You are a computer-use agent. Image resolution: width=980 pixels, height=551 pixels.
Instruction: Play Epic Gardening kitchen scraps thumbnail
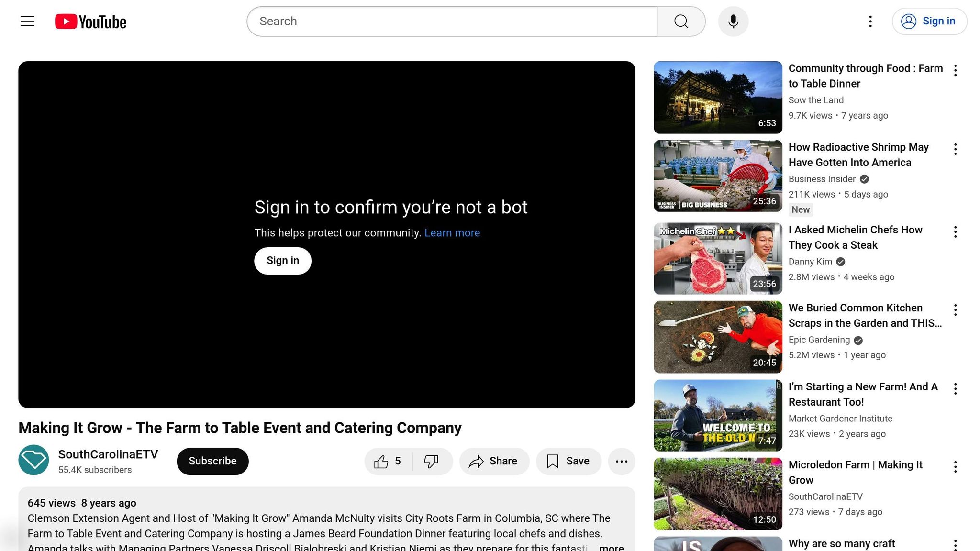point(718,337)
